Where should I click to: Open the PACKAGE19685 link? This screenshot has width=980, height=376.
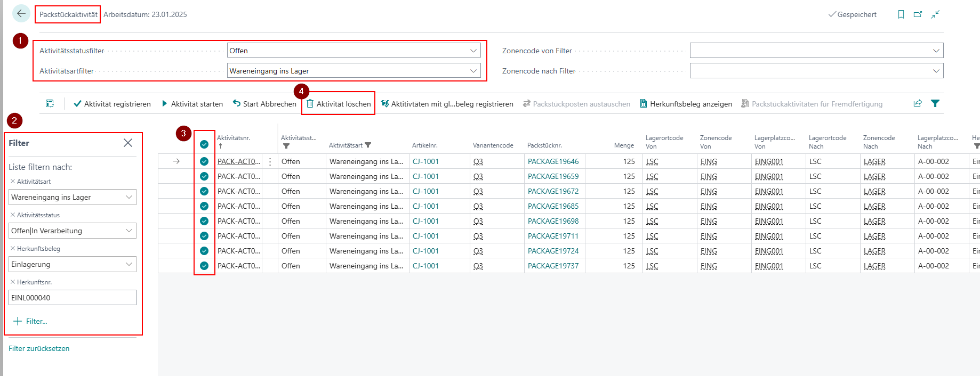coord(553,206)
